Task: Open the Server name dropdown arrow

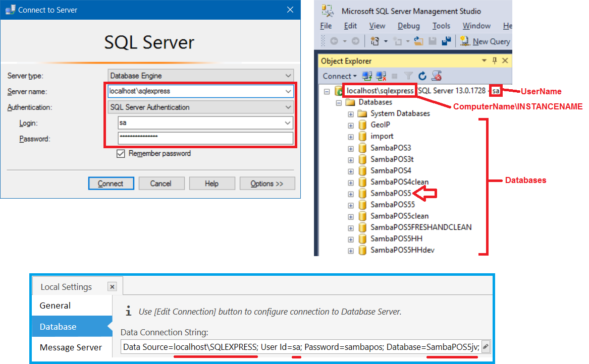Action: pos(288,91)
